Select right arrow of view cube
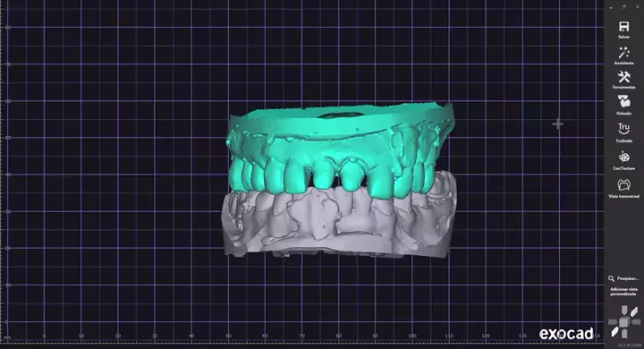This screenshot has width=644, height=349. pos(636,322)
